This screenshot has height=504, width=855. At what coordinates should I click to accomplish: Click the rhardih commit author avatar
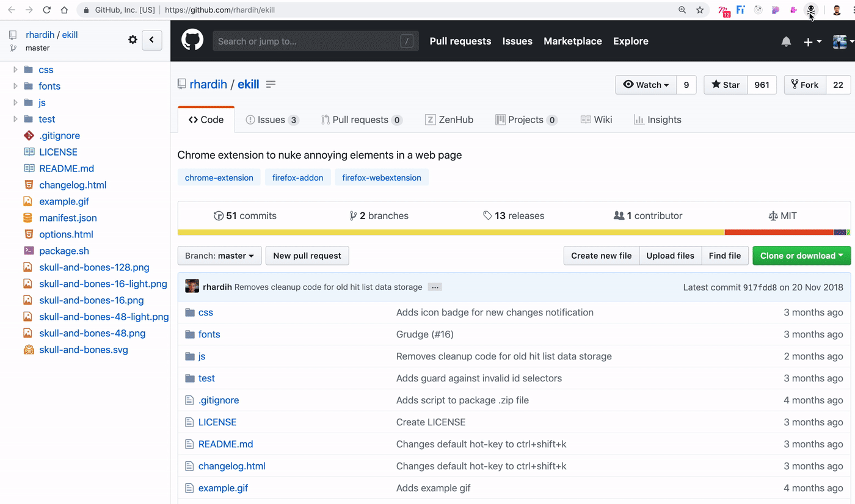click(x=192, y=286)
